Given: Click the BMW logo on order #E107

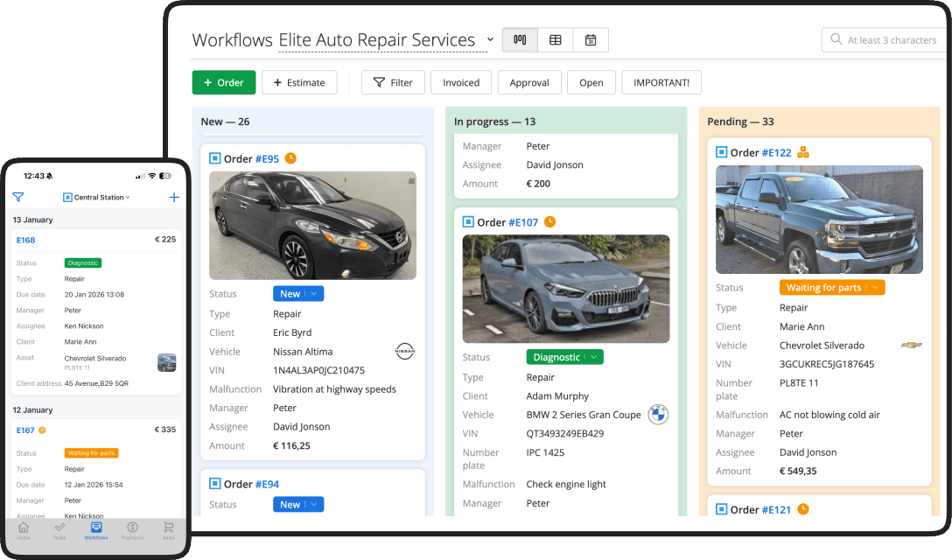Looking at the screenshot, I should pyautogui.click(x=658, y=415).
